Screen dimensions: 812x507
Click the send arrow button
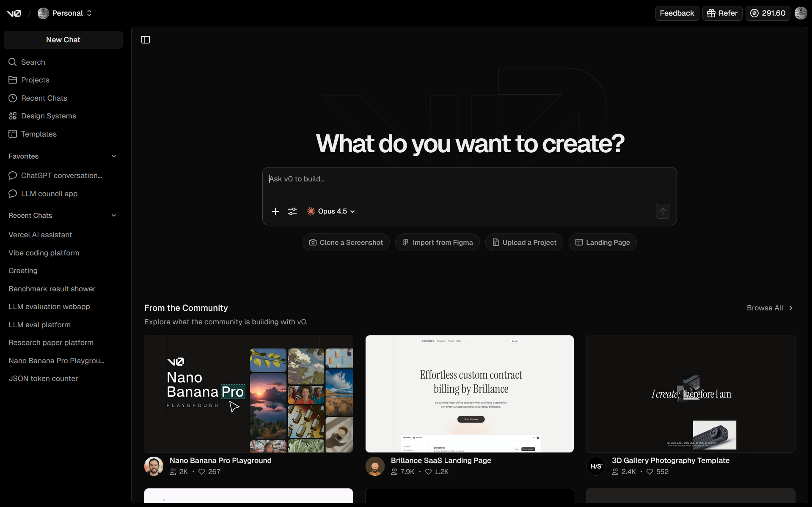(x=663, y=211)
